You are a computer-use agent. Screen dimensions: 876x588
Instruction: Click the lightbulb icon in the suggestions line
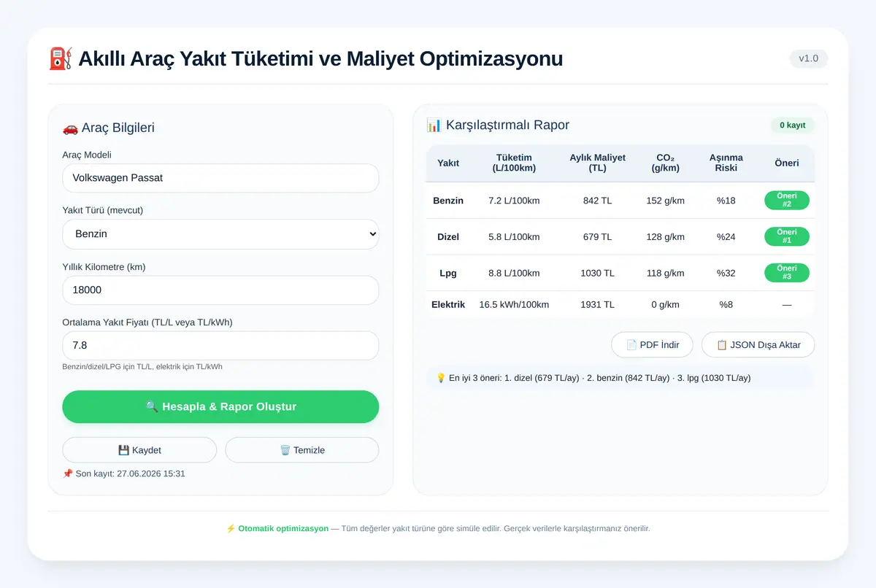441,378
